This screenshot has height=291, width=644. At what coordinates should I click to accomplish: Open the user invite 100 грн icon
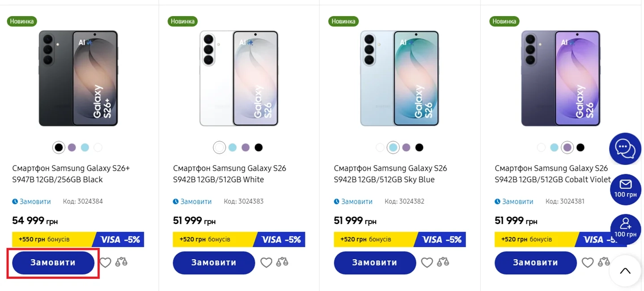(625, 228)
